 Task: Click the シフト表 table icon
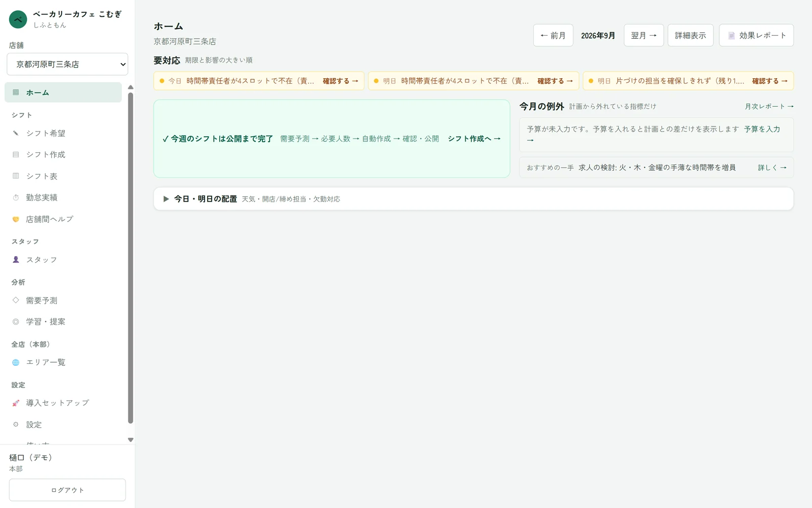[x=16, y=176]
